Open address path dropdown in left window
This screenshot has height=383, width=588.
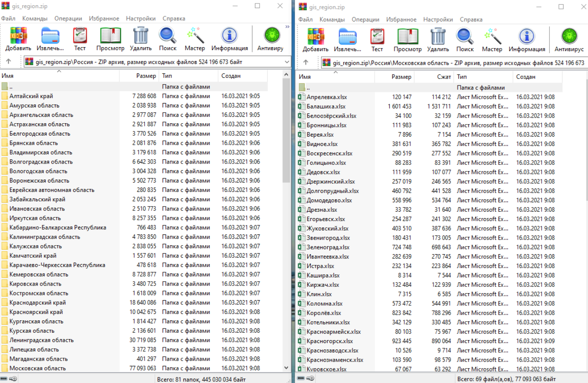pos(287,62)
